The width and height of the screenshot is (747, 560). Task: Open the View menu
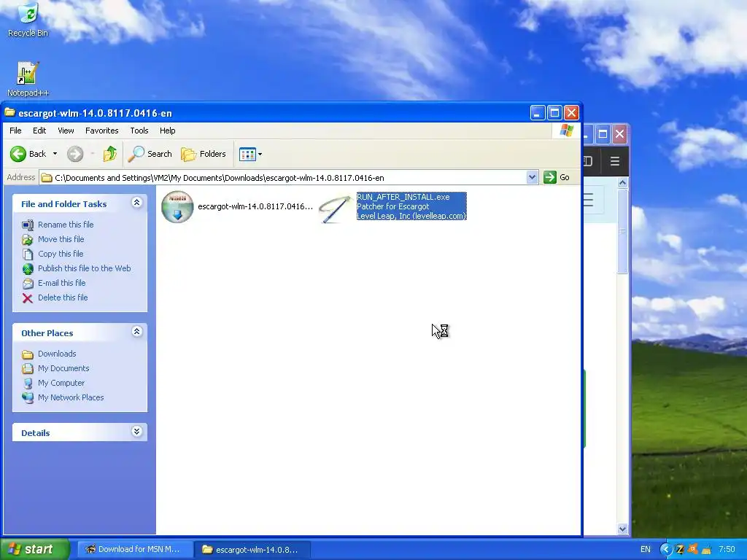click(x=66, y=131)
